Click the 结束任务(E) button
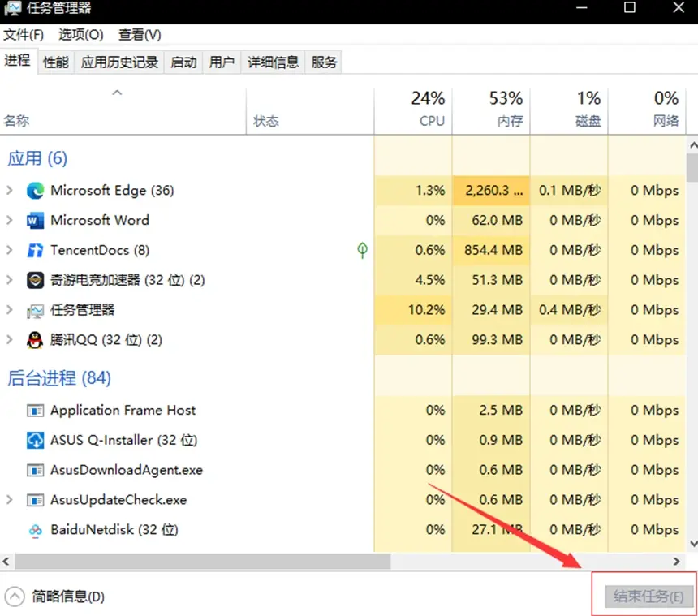698x616 pixels. pos(648,597)
